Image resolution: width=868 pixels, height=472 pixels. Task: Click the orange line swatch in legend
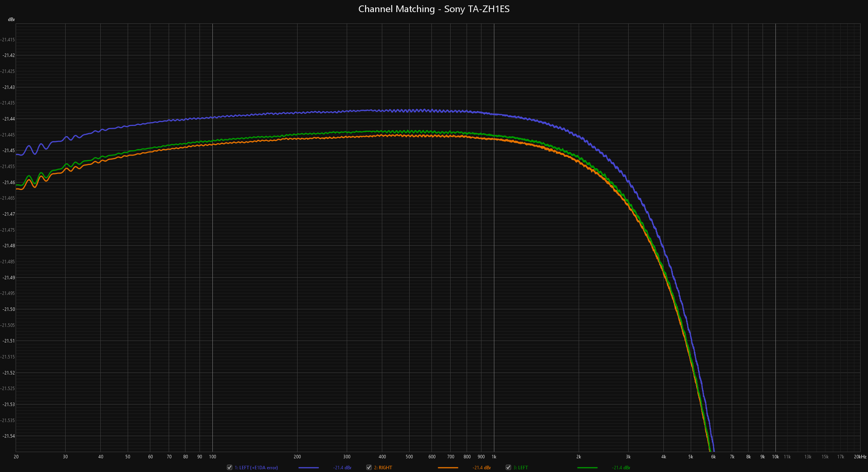click(x=448, y=468)
